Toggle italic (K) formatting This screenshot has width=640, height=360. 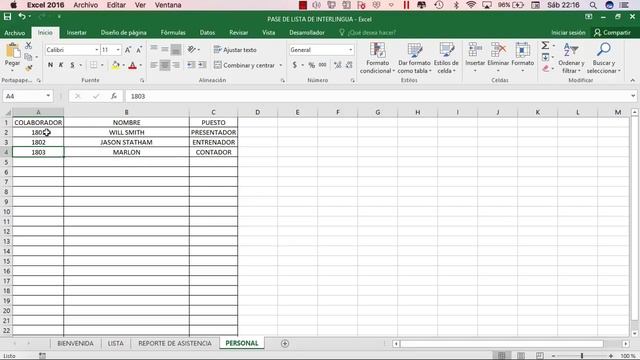click(x=61, y=65)
